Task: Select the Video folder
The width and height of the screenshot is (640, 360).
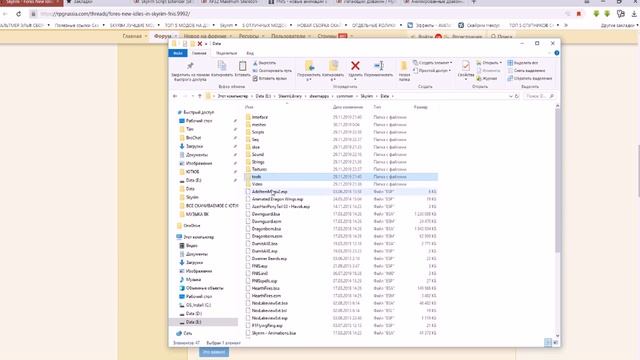Action: (x=257, y=184)
